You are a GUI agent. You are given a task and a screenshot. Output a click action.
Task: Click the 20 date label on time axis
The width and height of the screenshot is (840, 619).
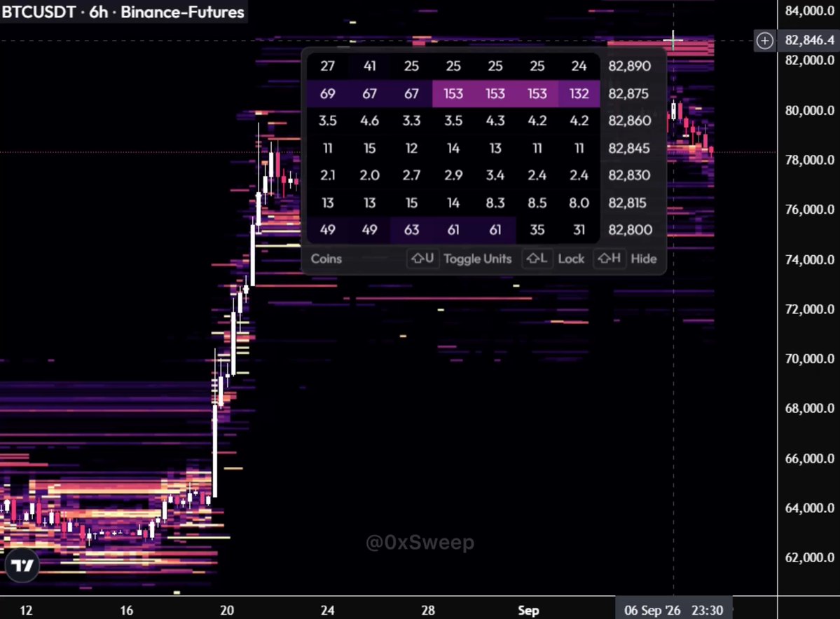click(x=226, y=611)
